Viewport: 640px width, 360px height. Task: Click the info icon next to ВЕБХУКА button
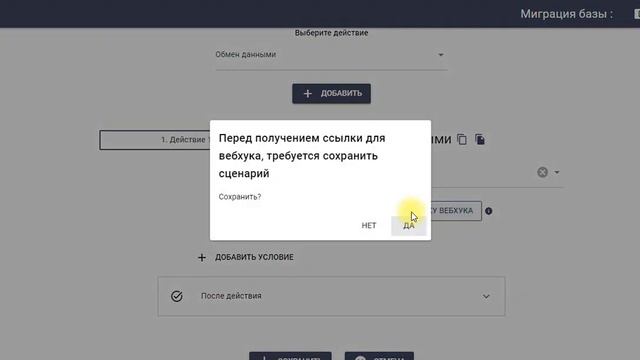(x=489, y=211)
